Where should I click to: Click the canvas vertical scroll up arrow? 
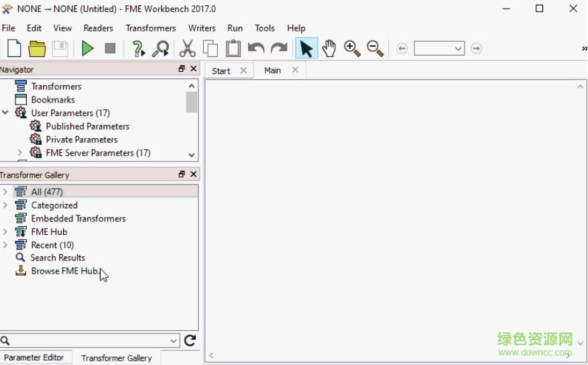coord(580,87)
